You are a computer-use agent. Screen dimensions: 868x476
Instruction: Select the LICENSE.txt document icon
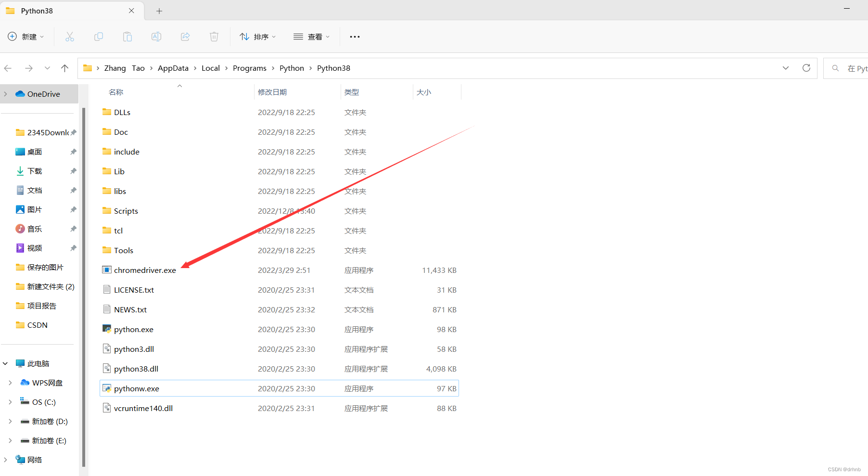(x=107, y=289)
